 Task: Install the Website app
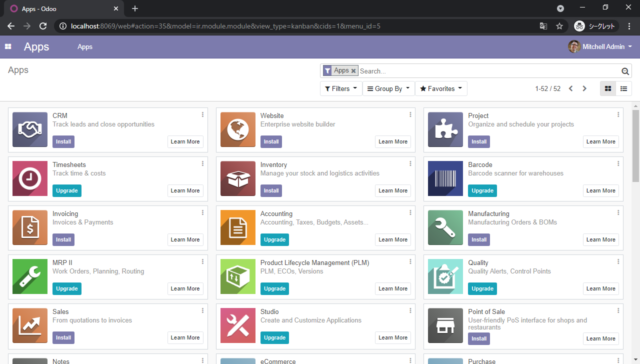271,141
